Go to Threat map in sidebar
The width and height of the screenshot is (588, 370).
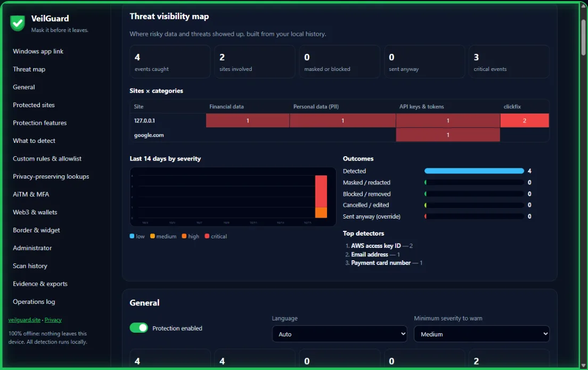coord(29,69)
